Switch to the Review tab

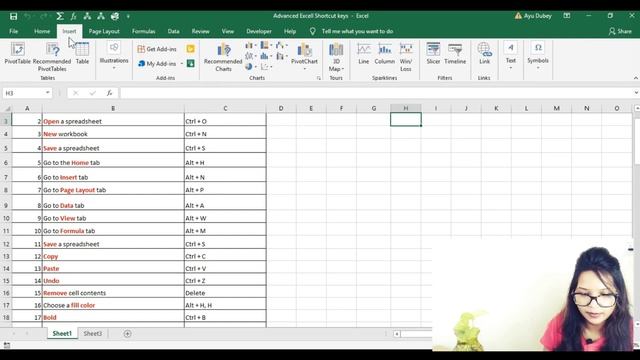click(200, 31)
